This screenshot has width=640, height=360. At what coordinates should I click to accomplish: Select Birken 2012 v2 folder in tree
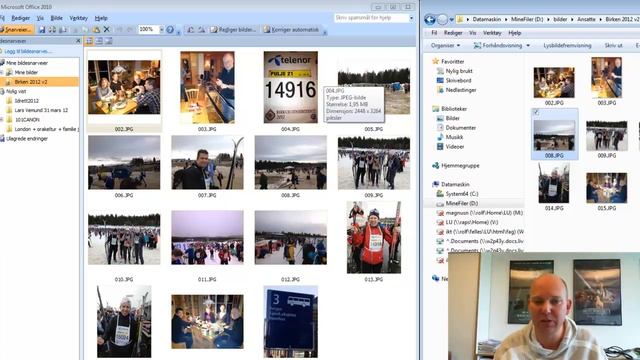(x=31, y=82)
